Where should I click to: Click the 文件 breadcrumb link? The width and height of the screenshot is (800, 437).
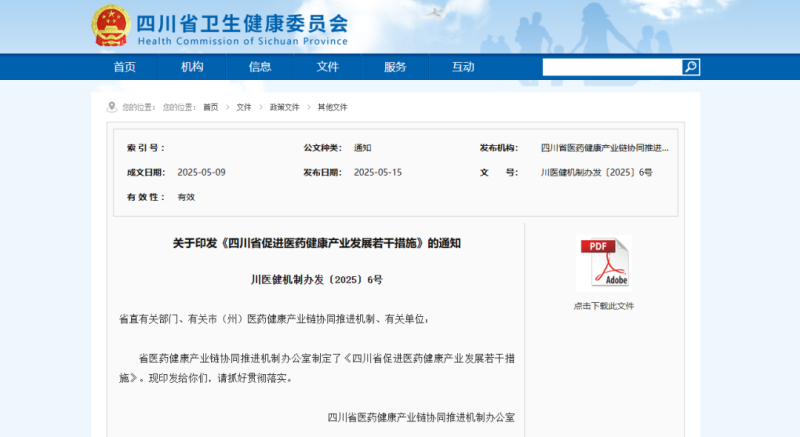coord(244,107)
